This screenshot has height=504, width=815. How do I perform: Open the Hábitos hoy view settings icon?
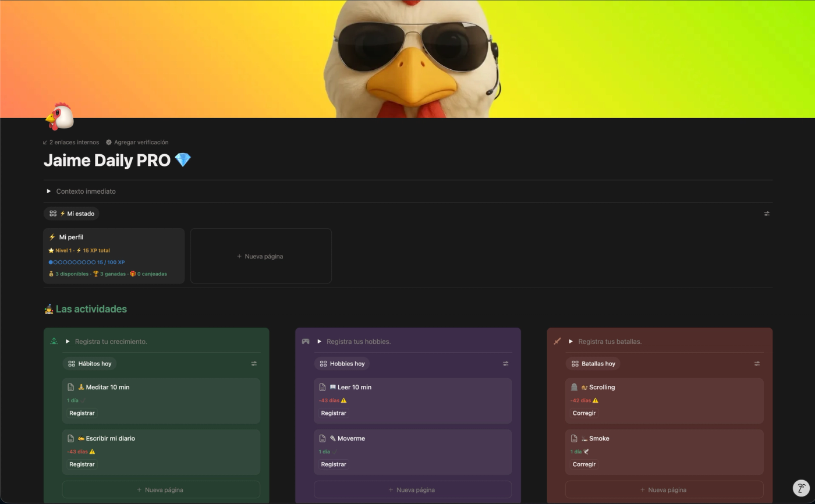coord(254,364)
